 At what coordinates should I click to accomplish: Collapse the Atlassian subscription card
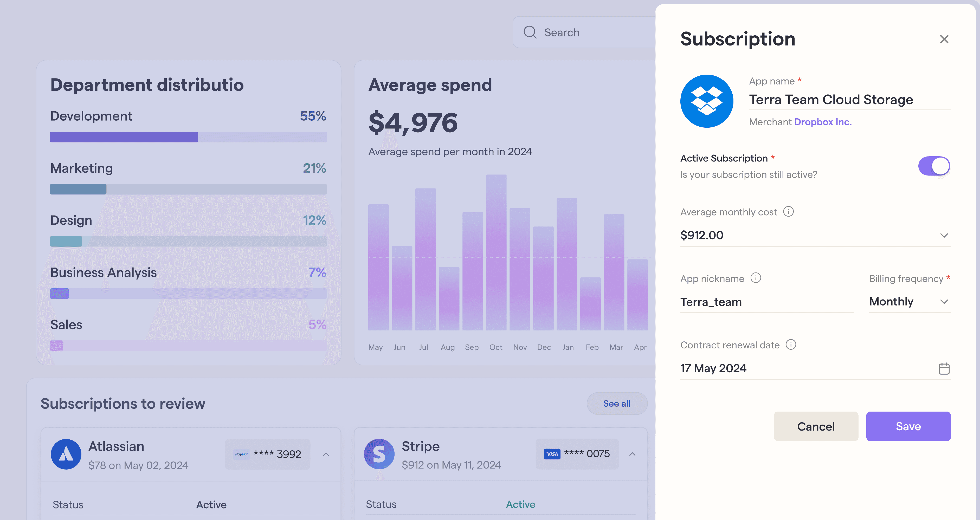326,454
